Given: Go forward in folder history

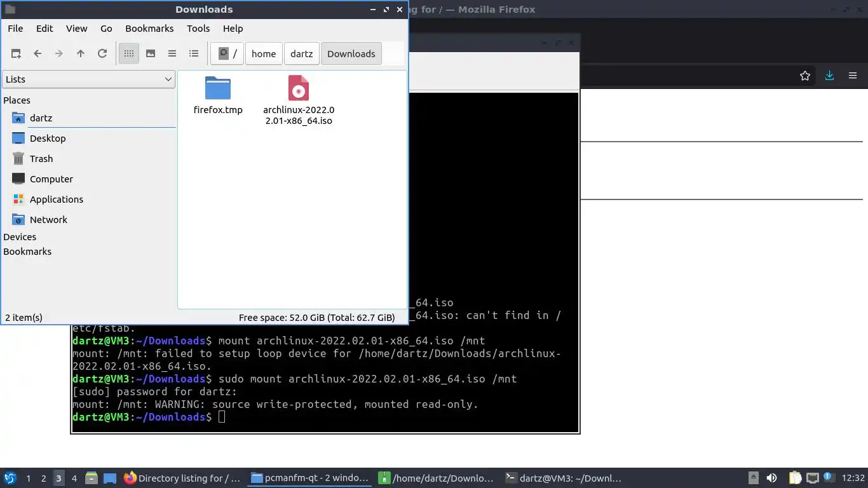Looking at the screenshot, I should [59, 54].
